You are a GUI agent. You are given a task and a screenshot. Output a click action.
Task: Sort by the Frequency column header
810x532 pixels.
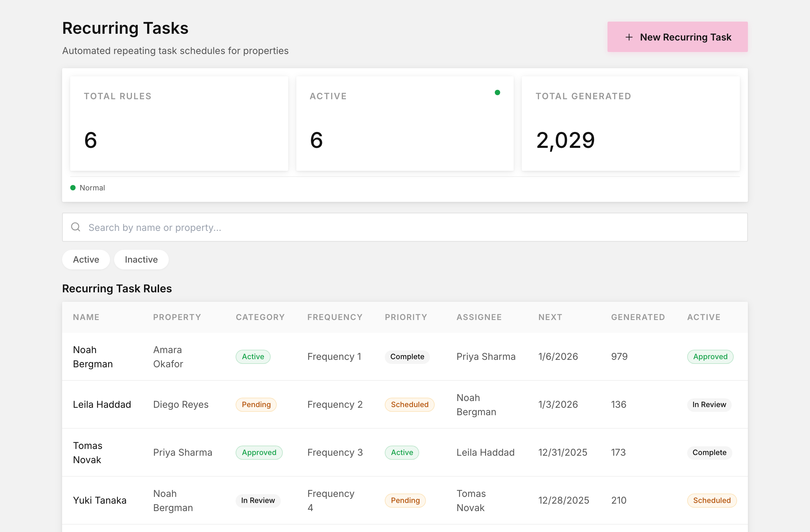tap(335, 317)
